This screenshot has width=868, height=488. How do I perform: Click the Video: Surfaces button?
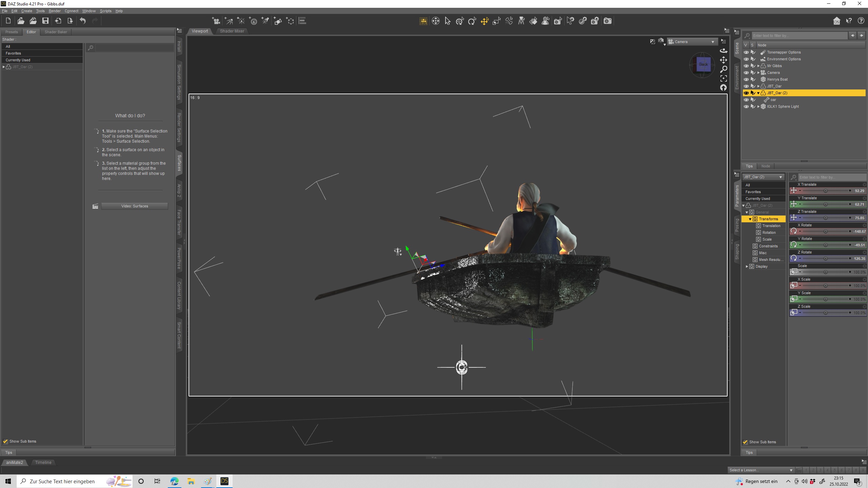tap(134, 206)
